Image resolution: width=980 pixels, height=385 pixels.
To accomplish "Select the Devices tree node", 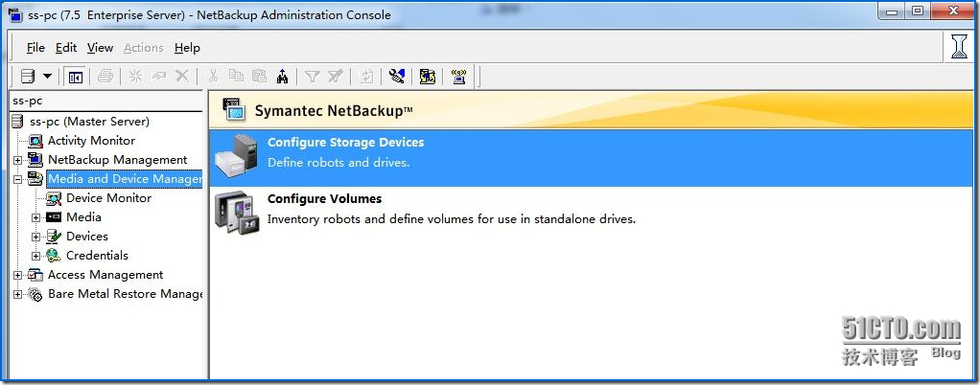I will tap(87, 236).
